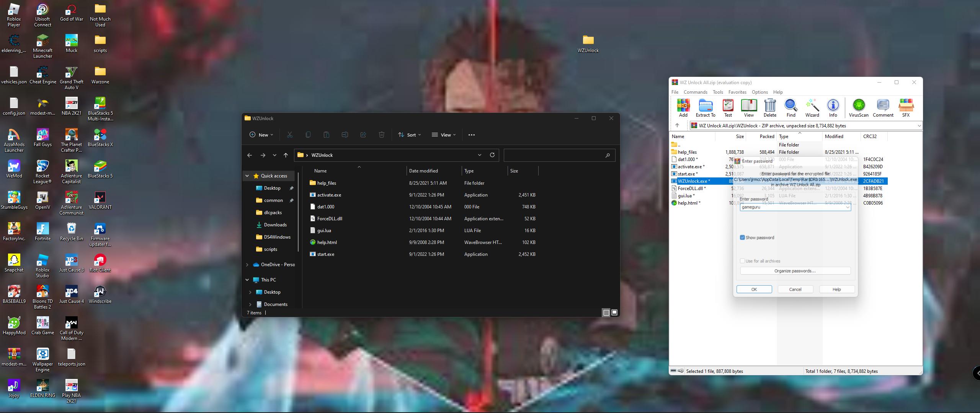
Task: Click the Explorer refresh button
Action: (x=492, y=155)
